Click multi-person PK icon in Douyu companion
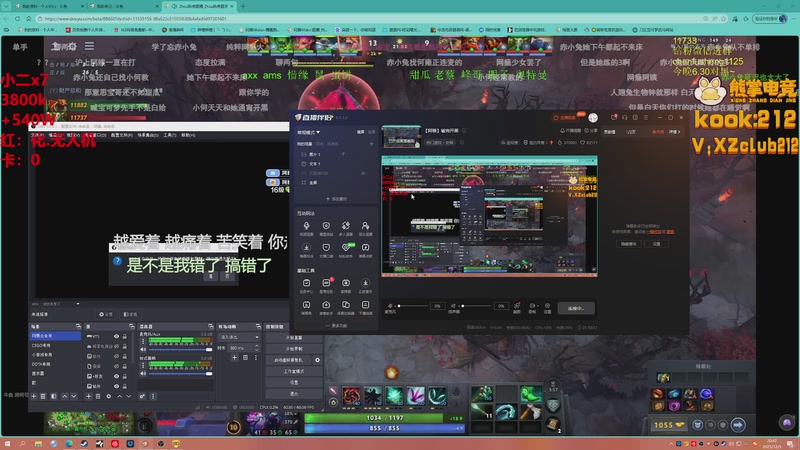Viewport: 800px width, 450px height. (x=345, y=226)
